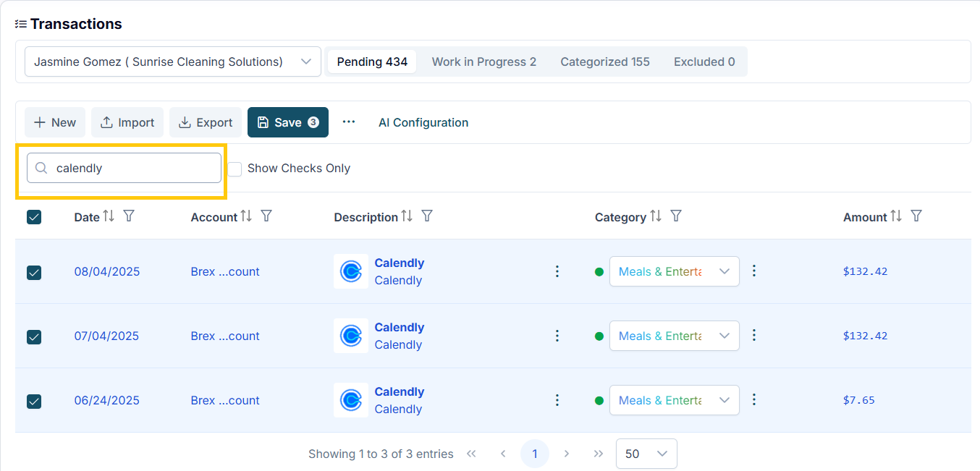Sort by Date column arrows
The image size is (980, 471).
pyautogui.click(x=109, y=216)
